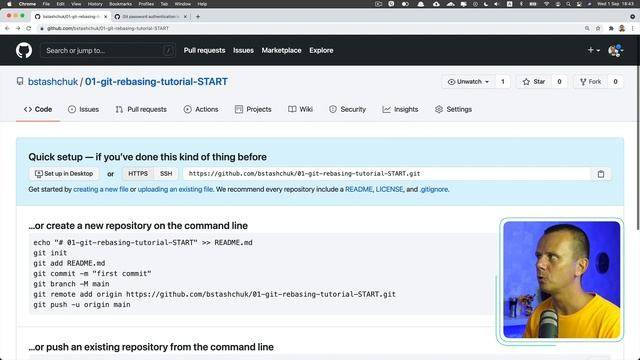Image resolution: width=640 pixels, height=360 pixels.
Task: Open the Issues repository tab
Action: click(x=83, y=109)
